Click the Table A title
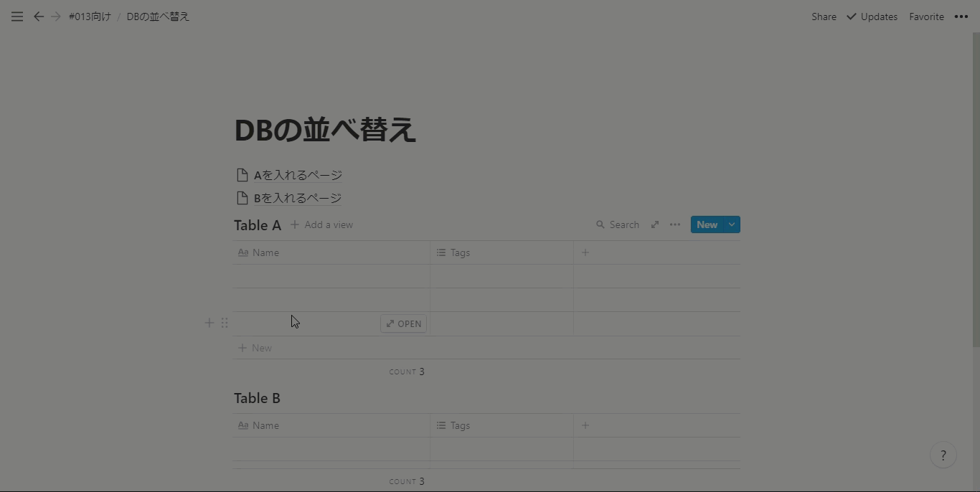 click(x=258, y=225)
